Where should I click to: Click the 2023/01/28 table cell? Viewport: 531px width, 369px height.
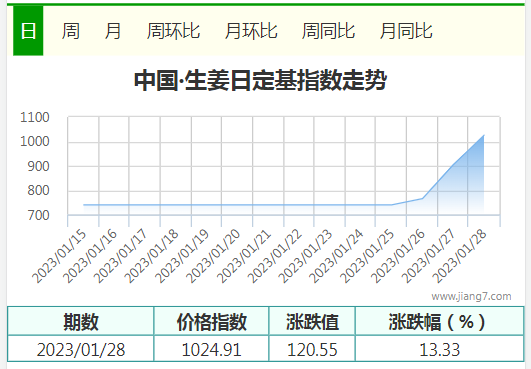pos(81,349)
